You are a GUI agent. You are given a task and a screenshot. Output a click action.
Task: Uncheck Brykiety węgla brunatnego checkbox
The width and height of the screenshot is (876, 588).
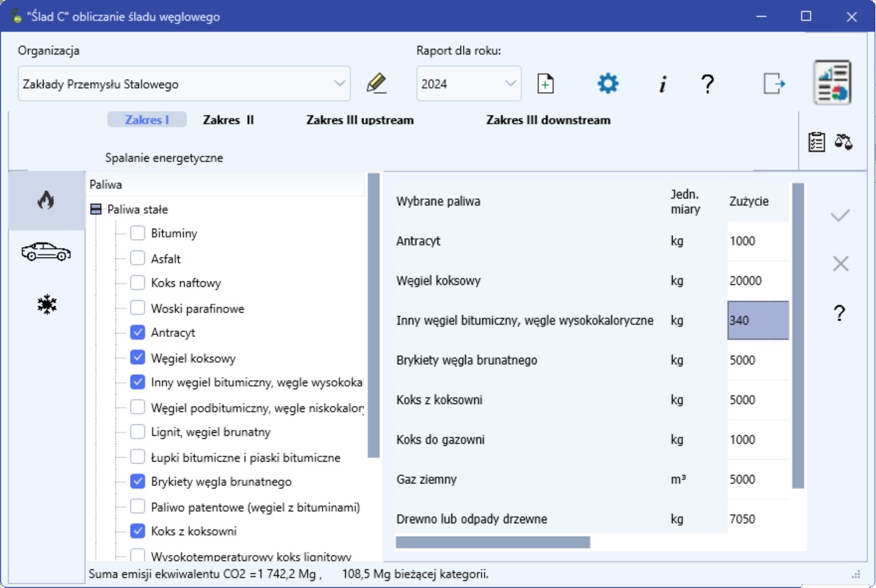point(137,481)
